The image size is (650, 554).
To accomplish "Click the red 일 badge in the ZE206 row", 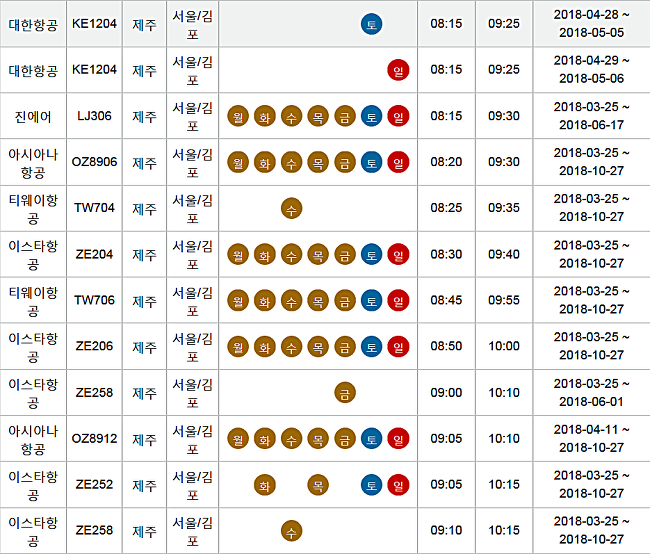I will click(x=398, y=347).
